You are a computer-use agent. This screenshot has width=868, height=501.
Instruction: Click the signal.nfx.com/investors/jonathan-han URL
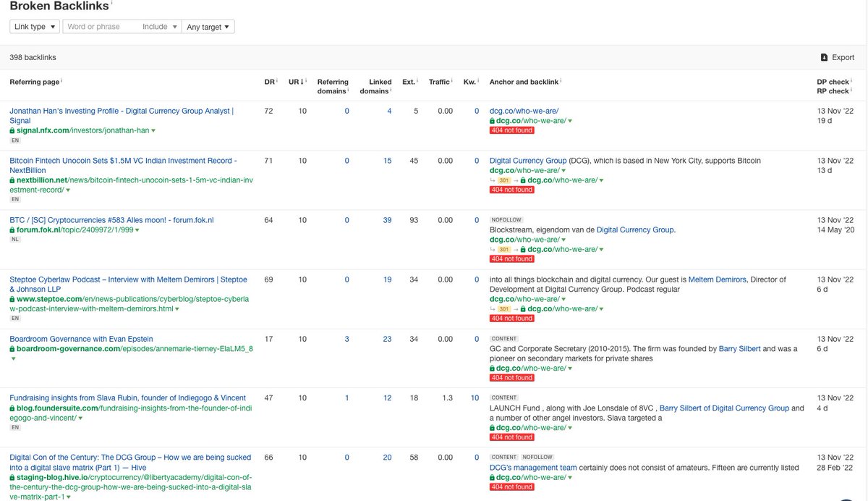(82, 131)
